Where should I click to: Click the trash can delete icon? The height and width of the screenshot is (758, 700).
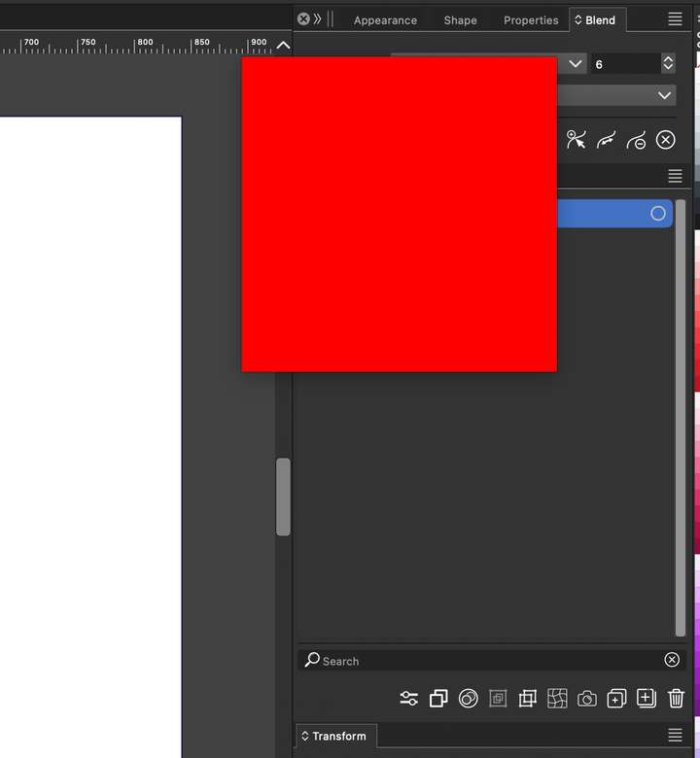pyautogui.click(x=676, y=699)
